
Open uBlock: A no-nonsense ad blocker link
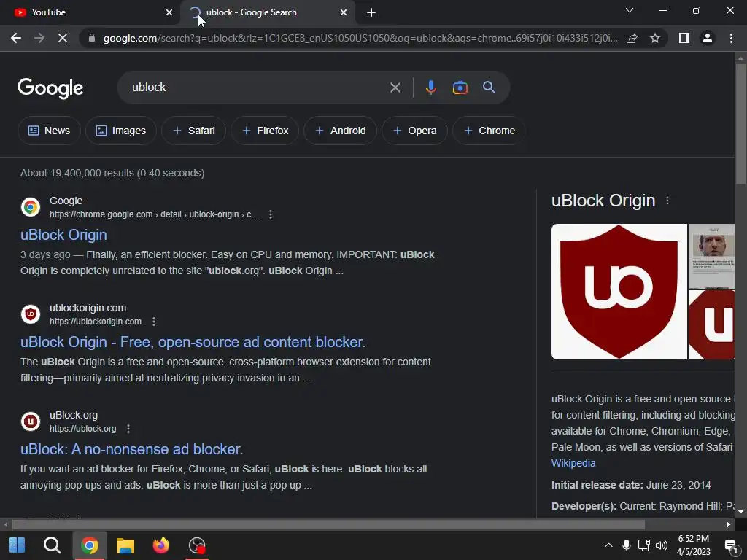point(132,449)
